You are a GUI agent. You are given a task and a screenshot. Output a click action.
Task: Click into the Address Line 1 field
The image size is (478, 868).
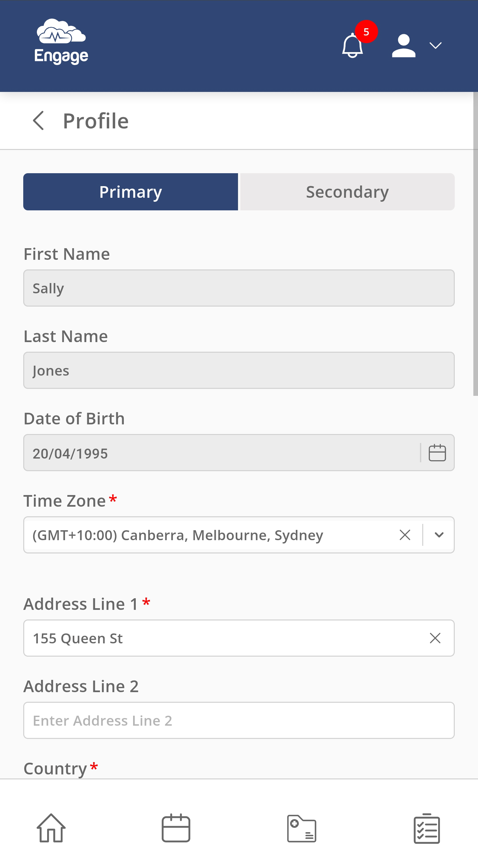point(219,638)
